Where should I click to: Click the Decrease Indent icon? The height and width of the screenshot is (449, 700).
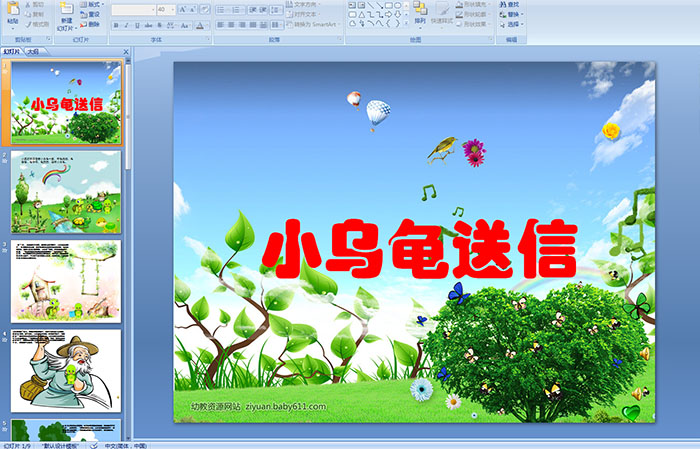(253, 9)
